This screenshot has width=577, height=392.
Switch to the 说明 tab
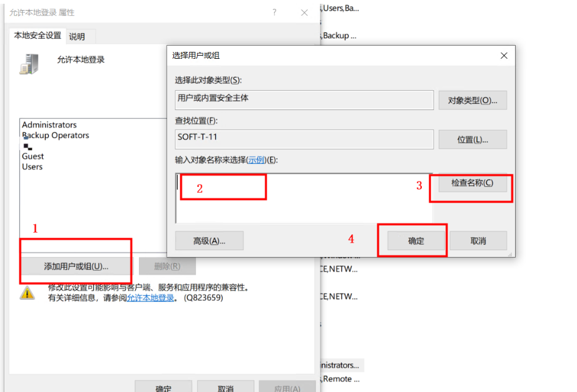tap(77, 37)
